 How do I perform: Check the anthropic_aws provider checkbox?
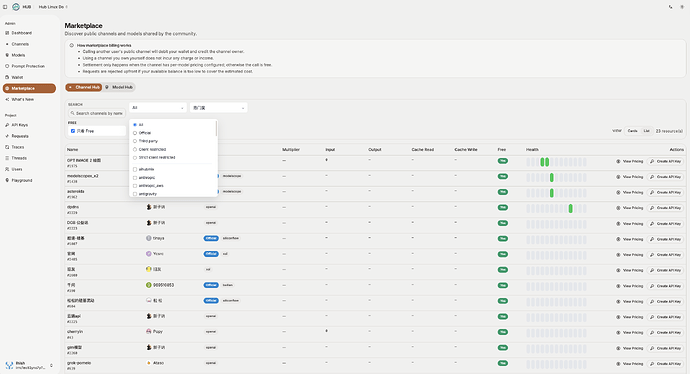pyautogui.click(x=135, y=186)
